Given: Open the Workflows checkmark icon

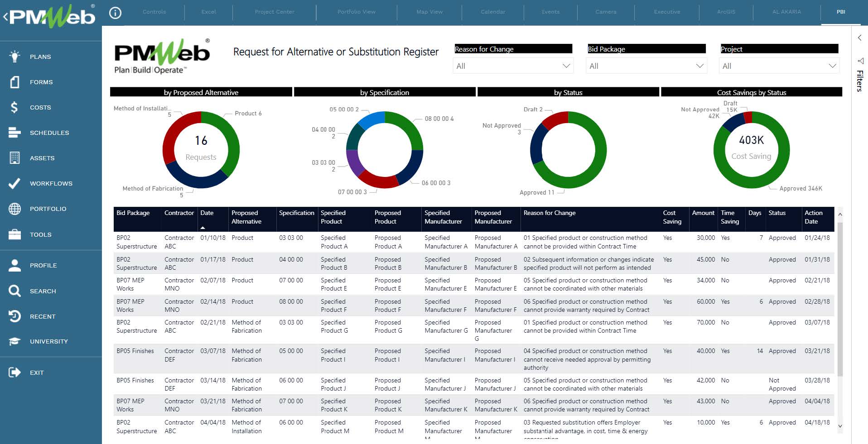Looking at the screenshot, I should pos(14,183).
